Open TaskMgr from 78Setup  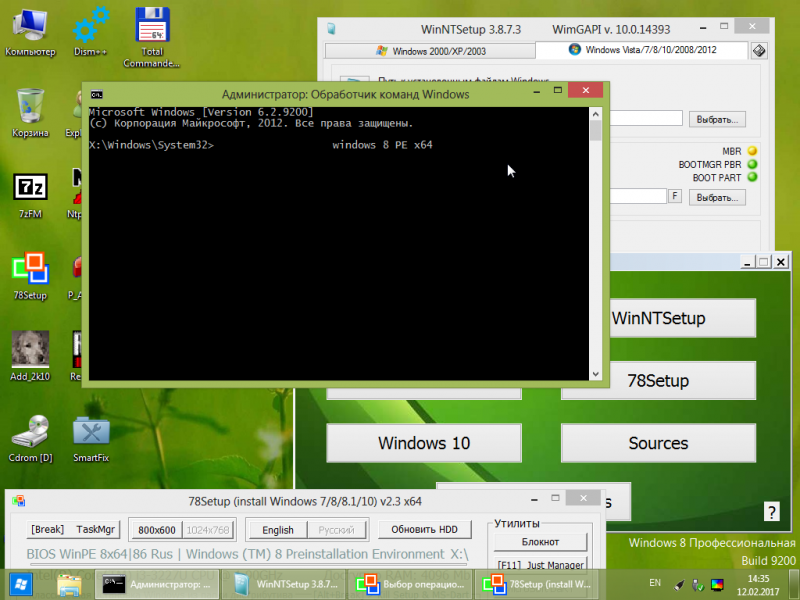[x=95, y=529]
